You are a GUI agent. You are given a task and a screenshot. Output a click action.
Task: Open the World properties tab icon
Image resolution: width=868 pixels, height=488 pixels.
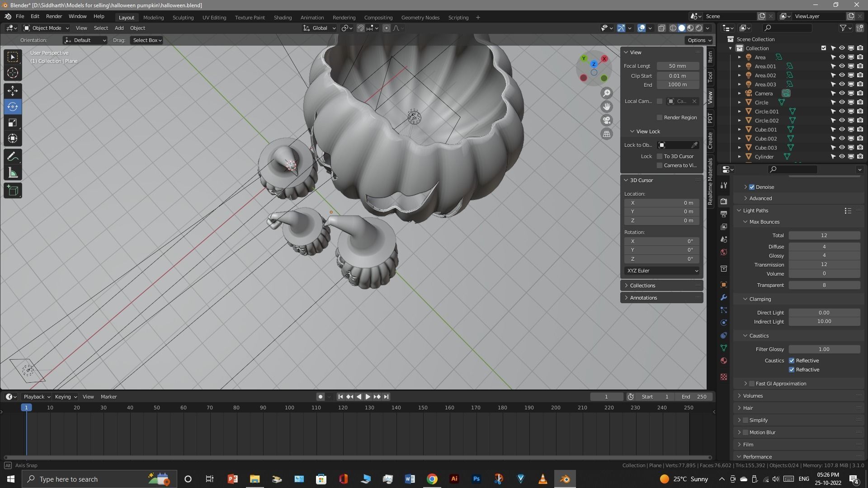[x=724, y=252]
